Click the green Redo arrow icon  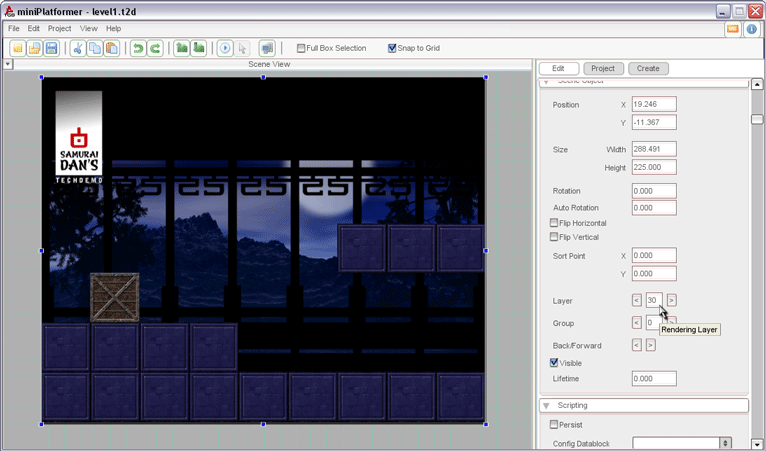(155, 48)
